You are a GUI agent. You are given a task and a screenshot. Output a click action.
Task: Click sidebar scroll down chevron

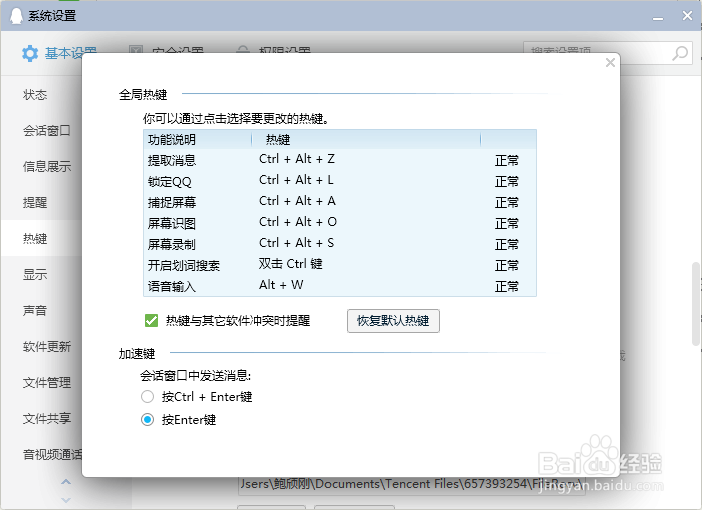click(x=66, y=500)
